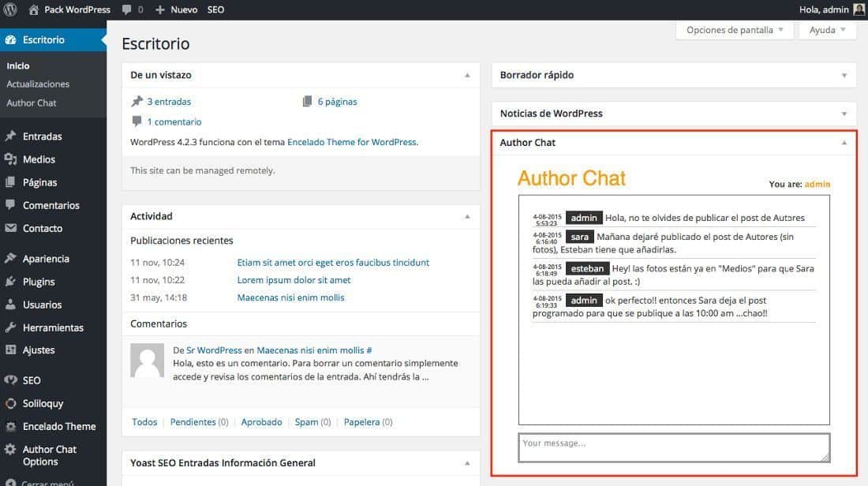This screenshot has height=486, width=868.
Task: Click the comment icon beside 1 comentario
Action: click(137, 121)
